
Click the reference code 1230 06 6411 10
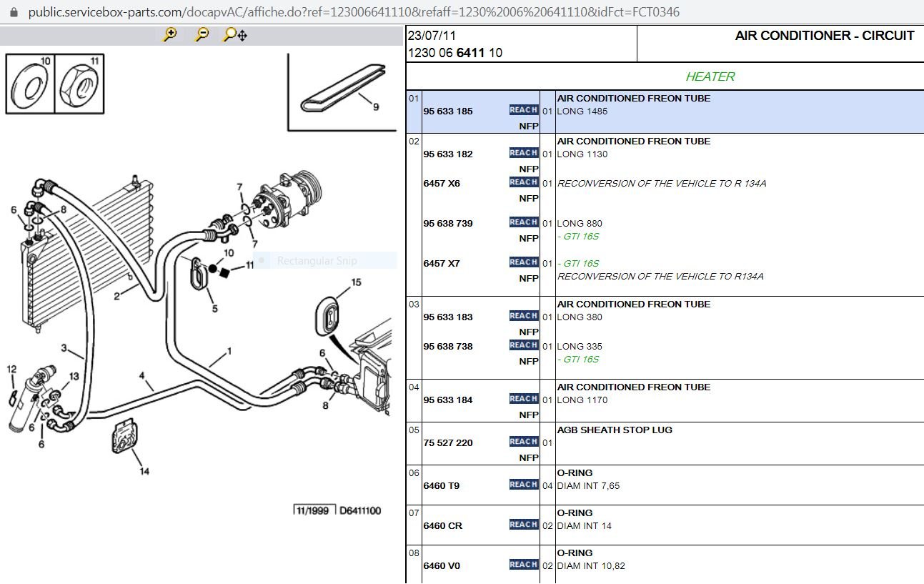pos(455,53)
